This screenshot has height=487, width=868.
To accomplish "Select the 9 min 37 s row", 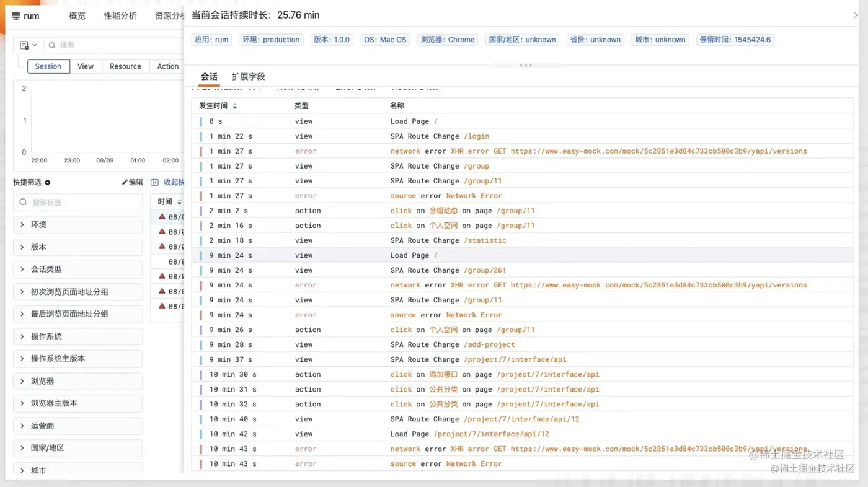I will click(x=522, y=359).
